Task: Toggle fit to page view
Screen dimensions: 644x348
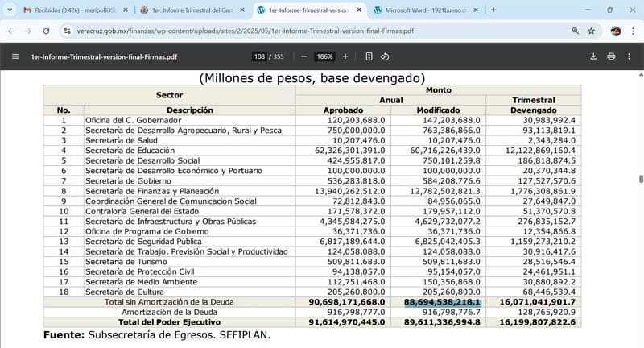Action: tap(369, 56)
